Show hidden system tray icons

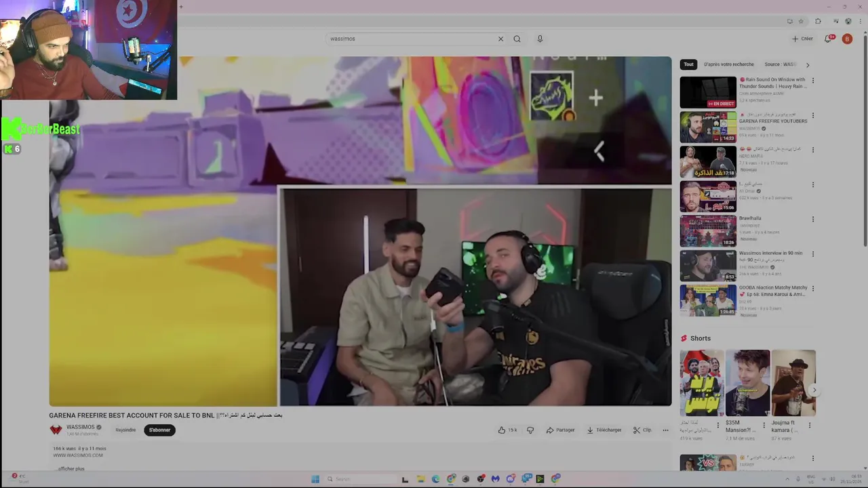tap(787, 479)
